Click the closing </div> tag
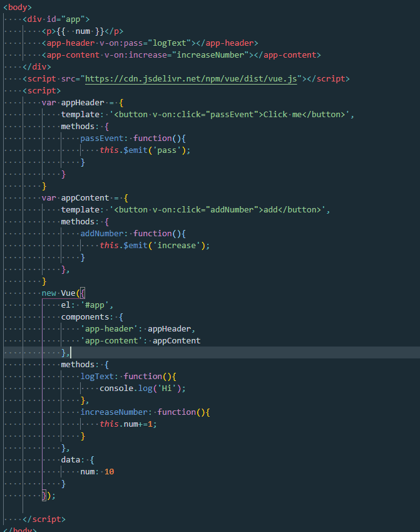The height and width of the screenshot is (532, 420). 37,67
